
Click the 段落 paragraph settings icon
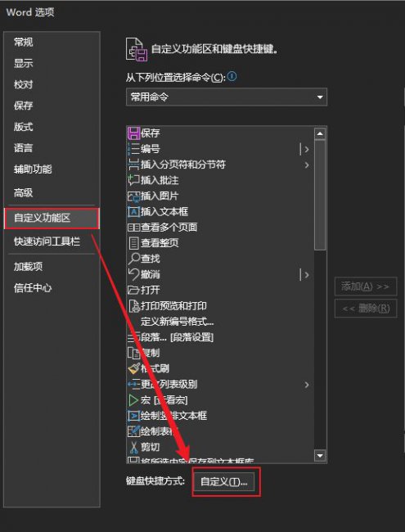tap(133, 337)
